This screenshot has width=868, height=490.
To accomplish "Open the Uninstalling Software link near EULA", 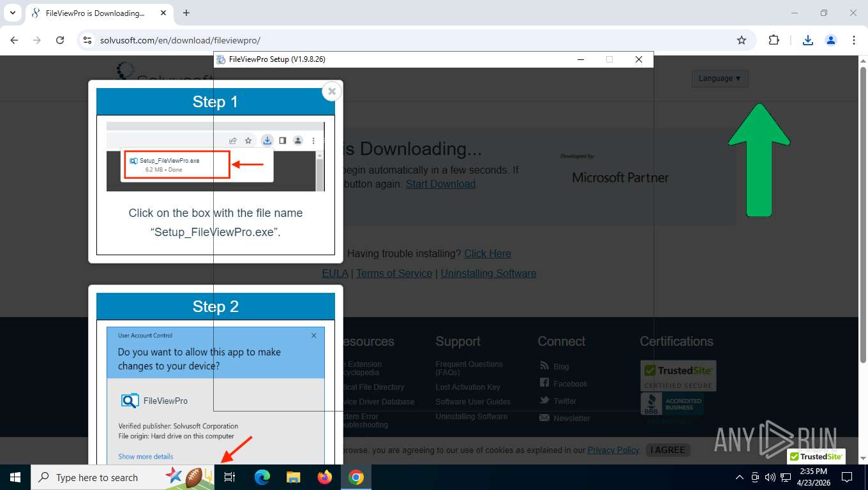I will coord(488,273).
